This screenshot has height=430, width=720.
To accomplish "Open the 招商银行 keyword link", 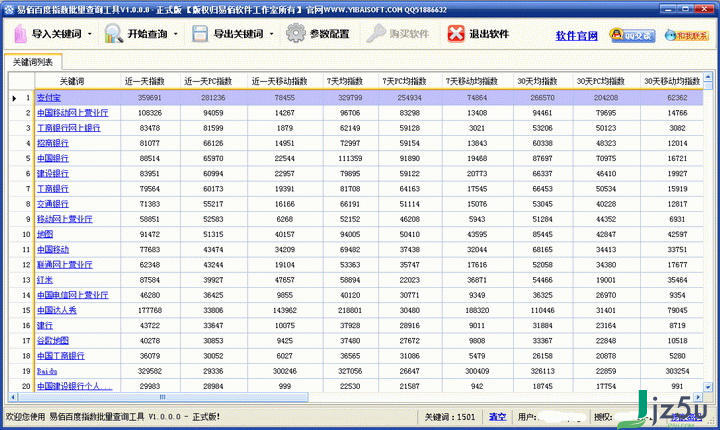I will (53, 143).
